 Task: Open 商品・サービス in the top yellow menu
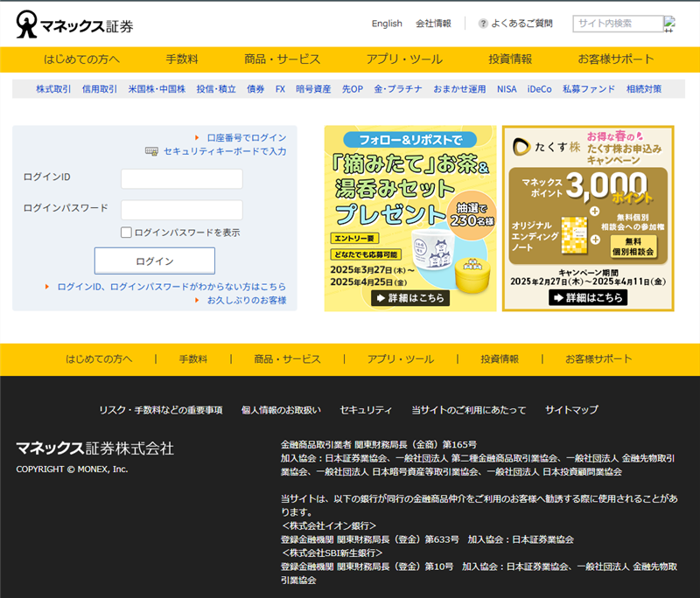tap(282, 59)
